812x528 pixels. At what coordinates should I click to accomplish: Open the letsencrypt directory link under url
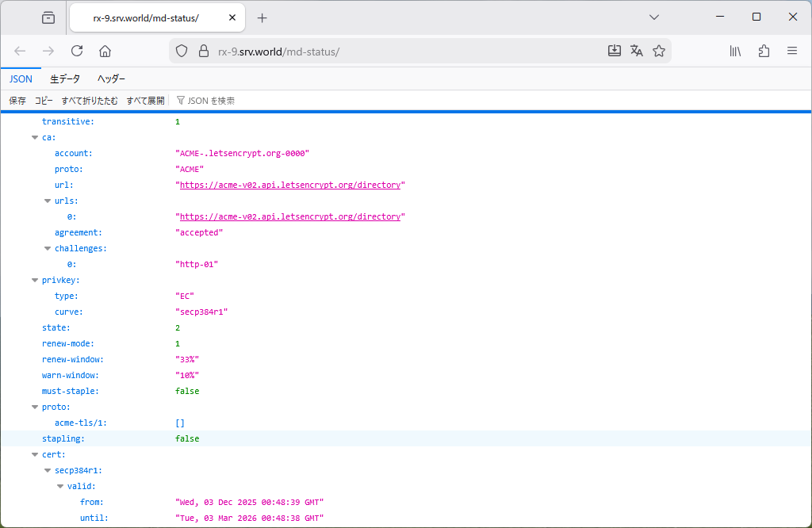(x=289, y=185)
